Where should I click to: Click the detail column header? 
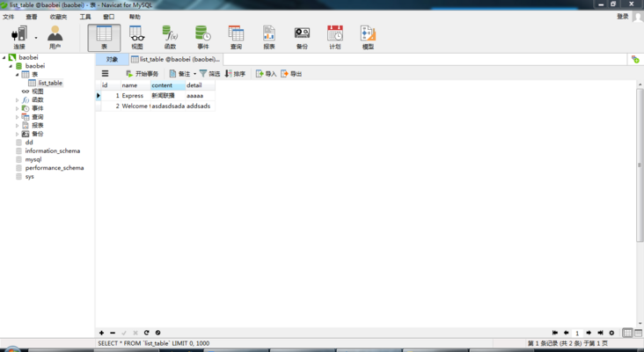point(200,85)
